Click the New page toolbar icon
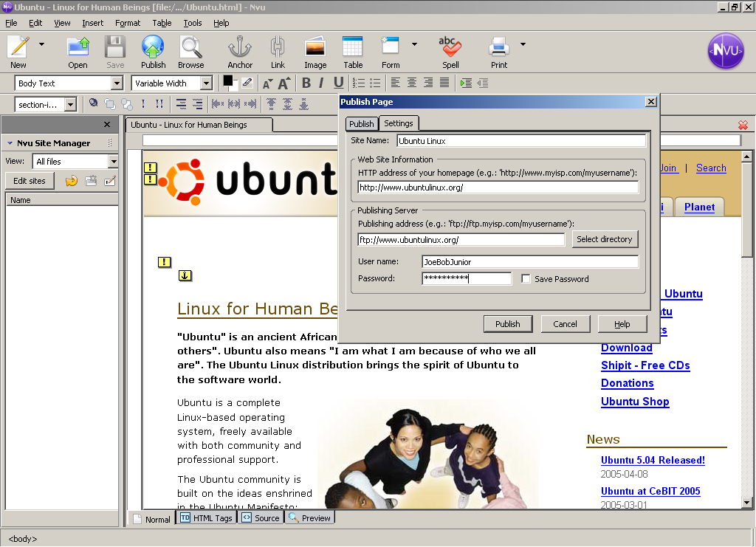The height and width of the screenshot is (547, 756). click(x=18, y=47)
